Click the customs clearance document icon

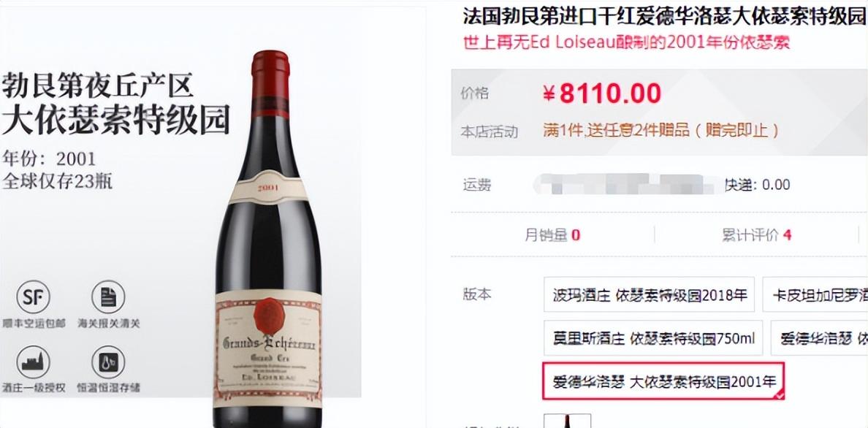[108, 297]
